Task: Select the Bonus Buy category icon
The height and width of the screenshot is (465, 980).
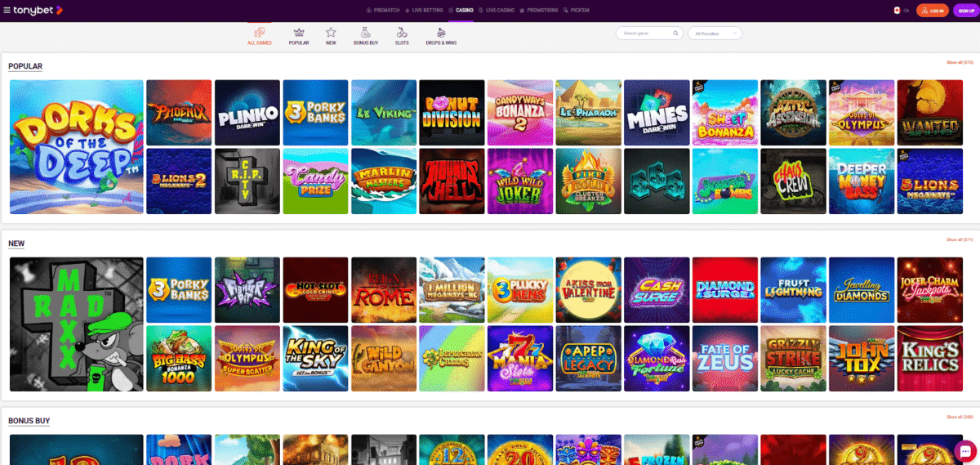Action: click(x=367, y=36)
